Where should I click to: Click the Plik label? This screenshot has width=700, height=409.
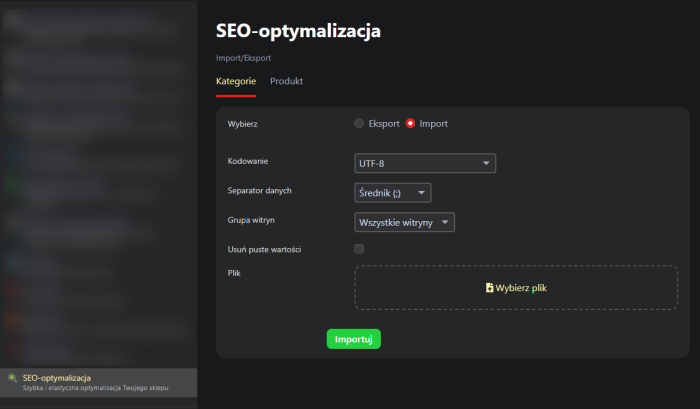click(x=234, y=273)
